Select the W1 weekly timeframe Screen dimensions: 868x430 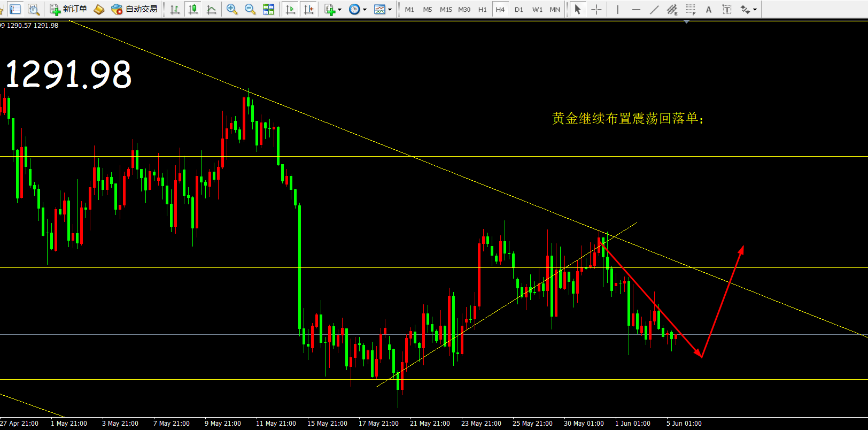[537, 10]
